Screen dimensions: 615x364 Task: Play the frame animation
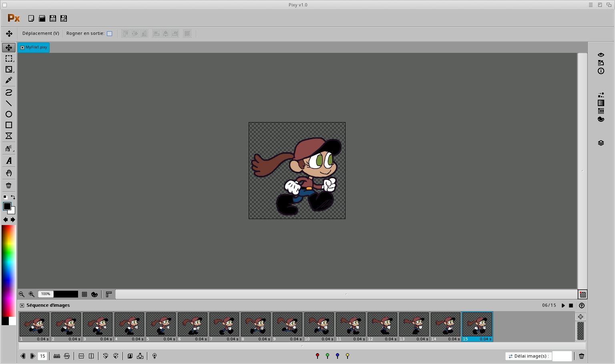[x=563, y=306]
